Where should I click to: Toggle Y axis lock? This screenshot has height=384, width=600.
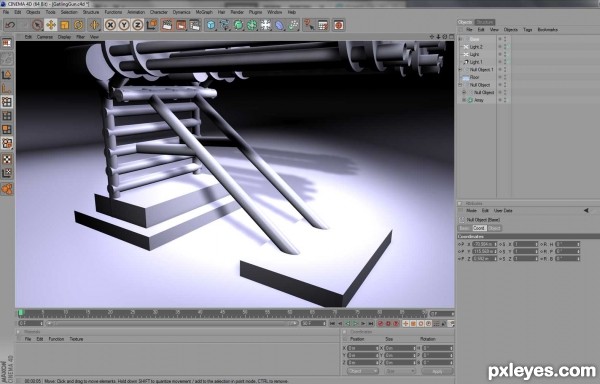[124, 25]
